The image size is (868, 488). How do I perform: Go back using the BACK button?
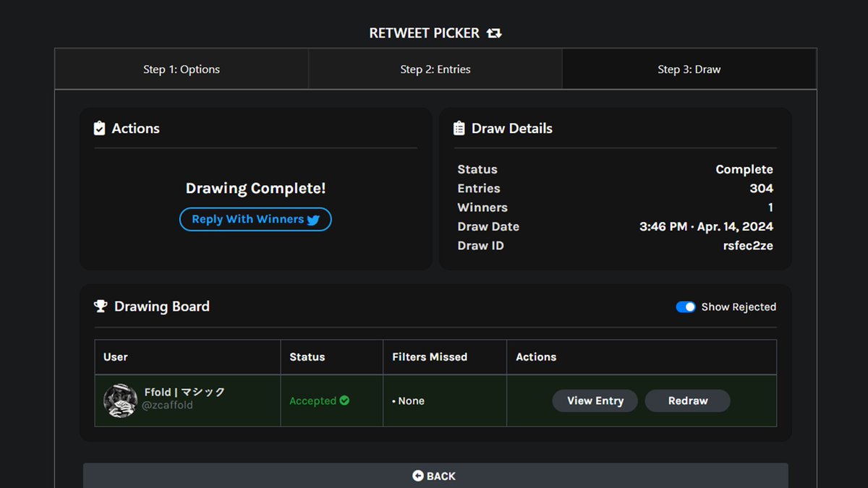click(435, 476)
